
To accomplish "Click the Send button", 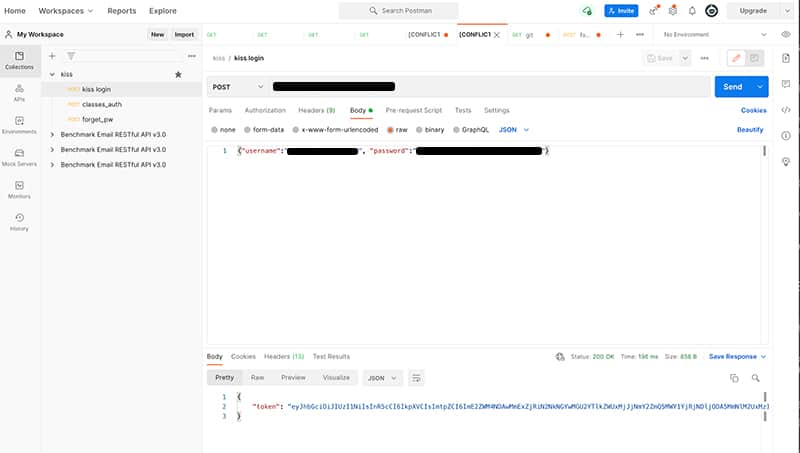I will [733, 87].
